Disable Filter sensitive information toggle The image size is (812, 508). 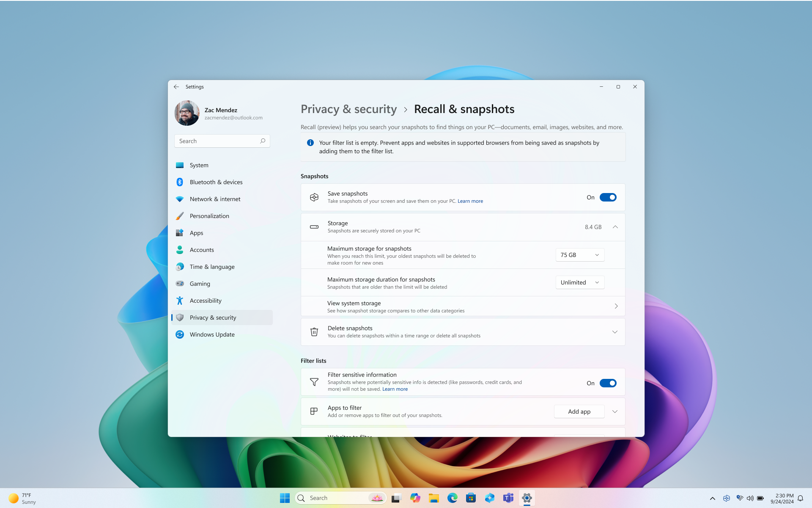click(x=608, y=383)
